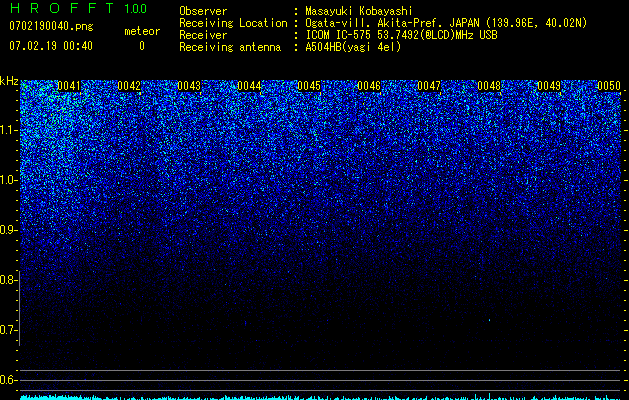The image size is (629, 400).
Task: Click the 0.7 kHz axis tick label
Action: click(7, 330)
